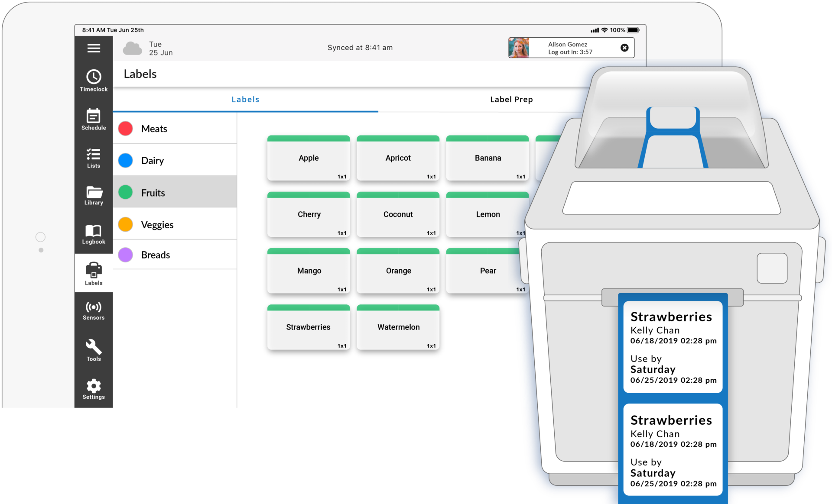Viewport: 832px width, 504px height.
Task: Open the Sensors panel
Action: 94,310
